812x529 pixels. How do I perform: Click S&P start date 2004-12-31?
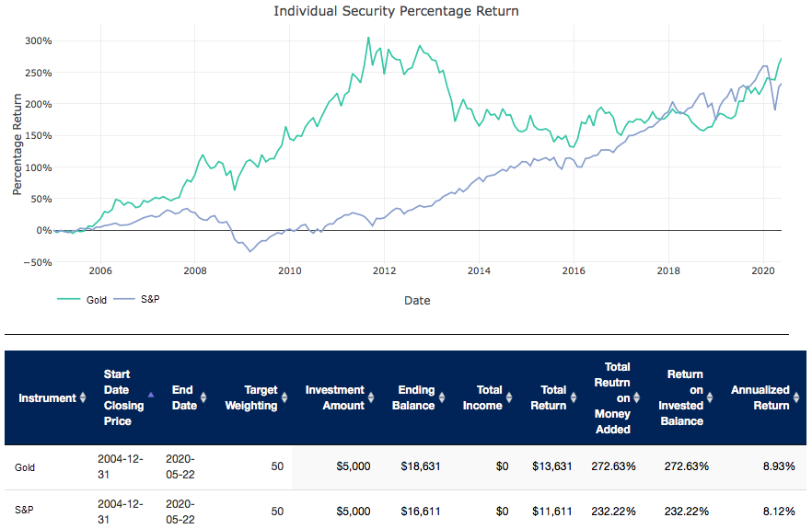tap(120, 512)
